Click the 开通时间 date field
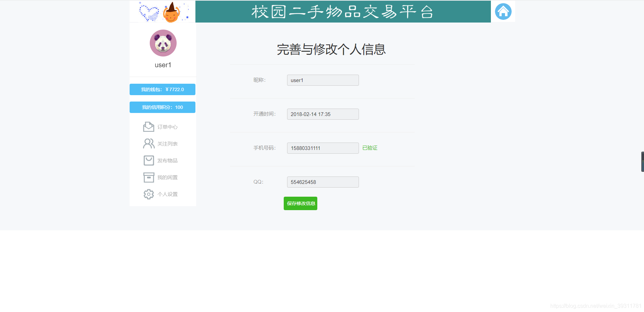 tap(322, 114)
